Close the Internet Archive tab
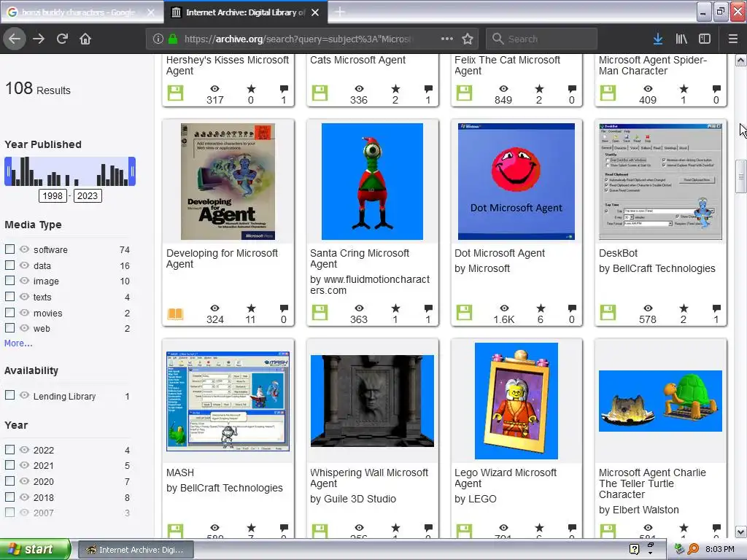747x560 pixels. tap(315, 12)
